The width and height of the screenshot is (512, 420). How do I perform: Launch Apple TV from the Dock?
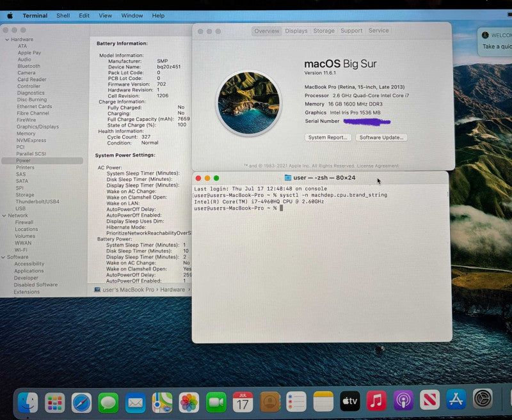tap(349, 401)
